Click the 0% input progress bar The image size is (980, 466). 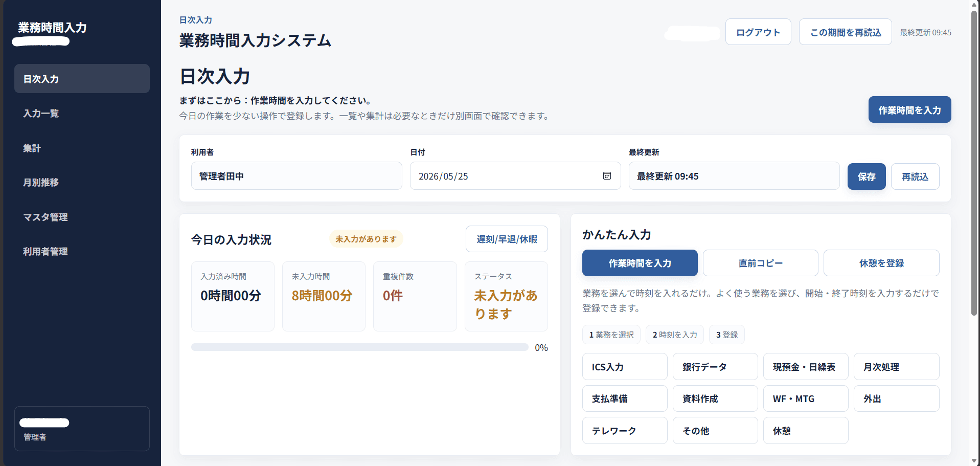[x=360, y=347]
